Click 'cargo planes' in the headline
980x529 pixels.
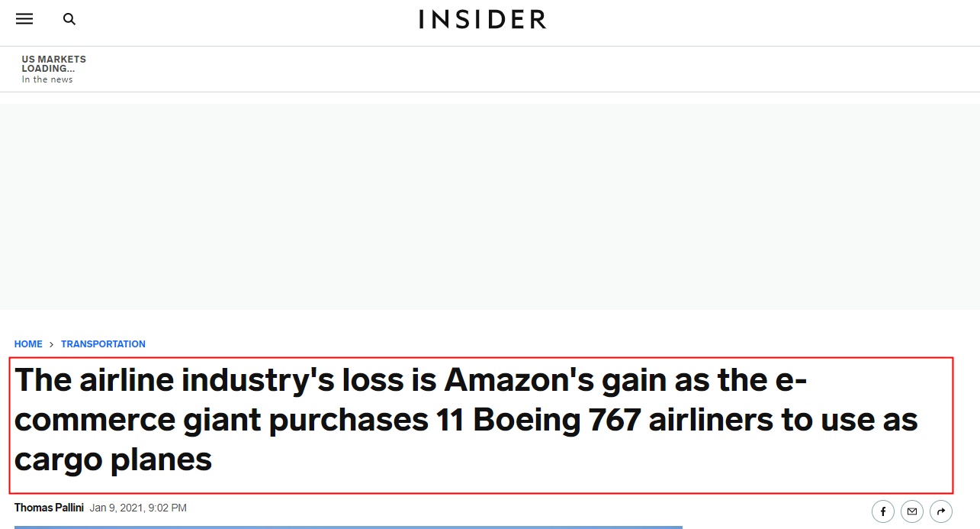pyautogui.click(x=113, y=460)
